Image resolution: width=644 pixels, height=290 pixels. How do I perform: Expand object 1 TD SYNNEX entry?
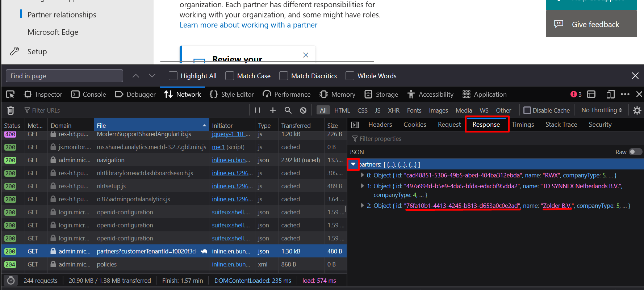362,186
